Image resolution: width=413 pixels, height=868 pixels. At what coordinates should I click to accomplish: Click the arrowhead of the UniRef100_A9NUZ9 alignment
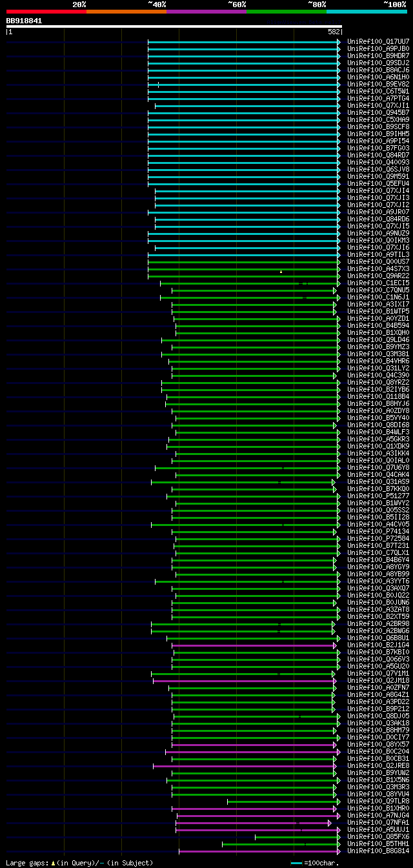338,233
